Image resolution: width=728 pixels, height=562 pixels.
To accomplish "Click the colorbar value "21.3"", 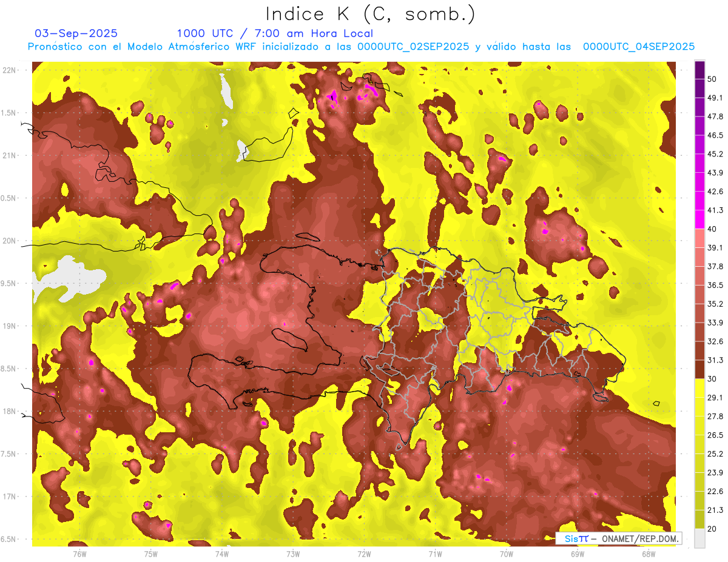I will click(715, 509).
